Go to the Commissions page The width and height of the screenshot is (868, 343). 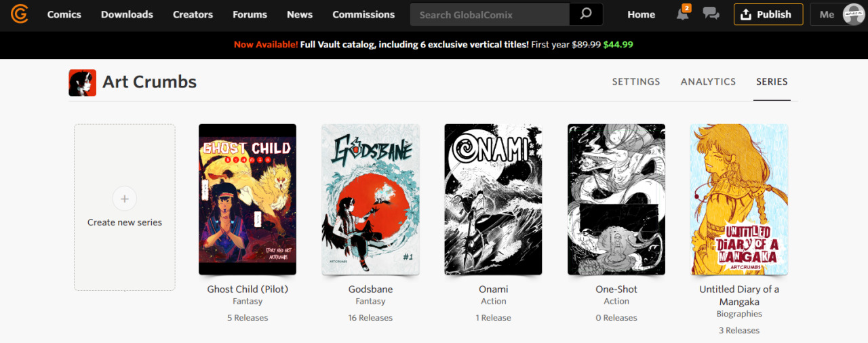coord(363,14)
